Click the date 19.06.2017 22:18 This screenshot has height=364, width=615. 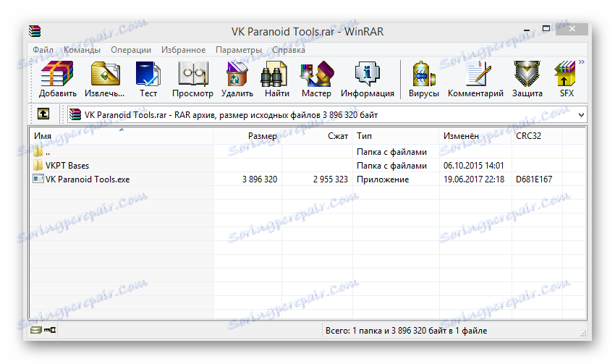click(474, 179)
